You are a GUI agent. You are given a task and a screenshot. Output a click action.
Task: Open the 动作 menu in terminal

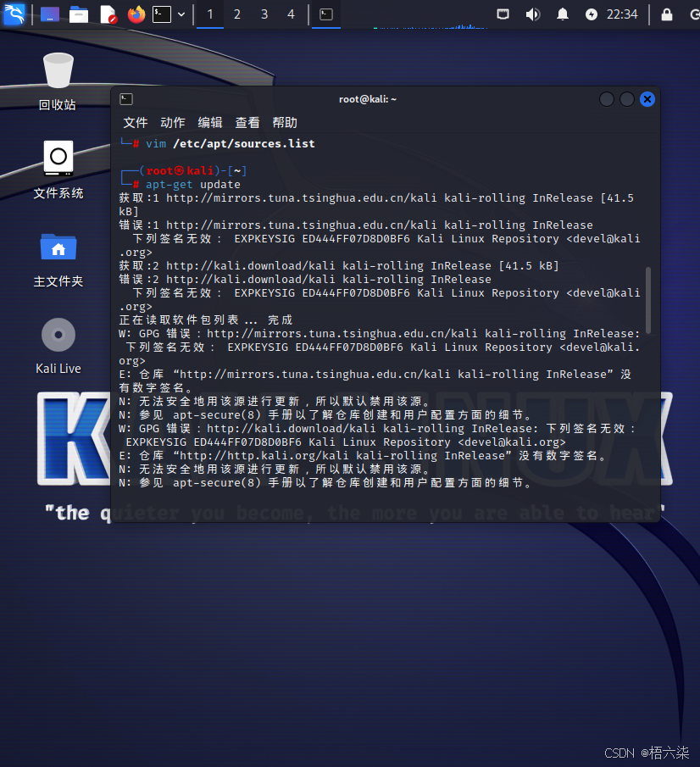tap(173, 122)
